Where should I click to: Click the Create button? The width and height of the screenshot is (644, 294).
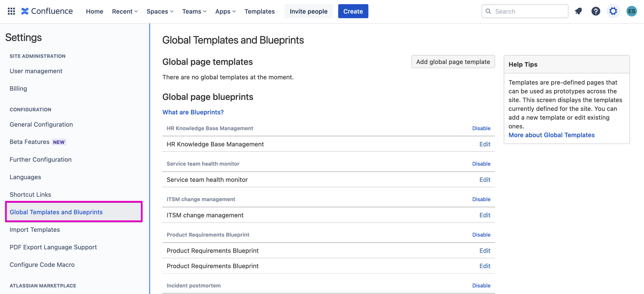click(353, 11)
